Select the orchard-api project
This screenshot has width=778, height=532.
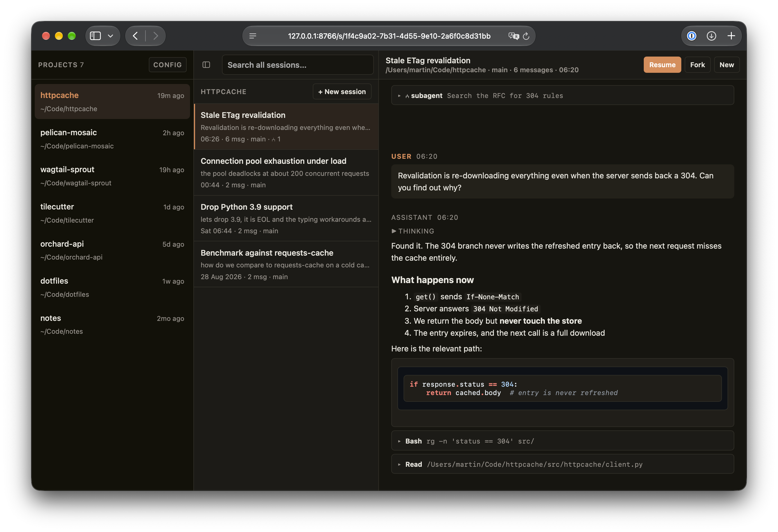click(112, 250)
